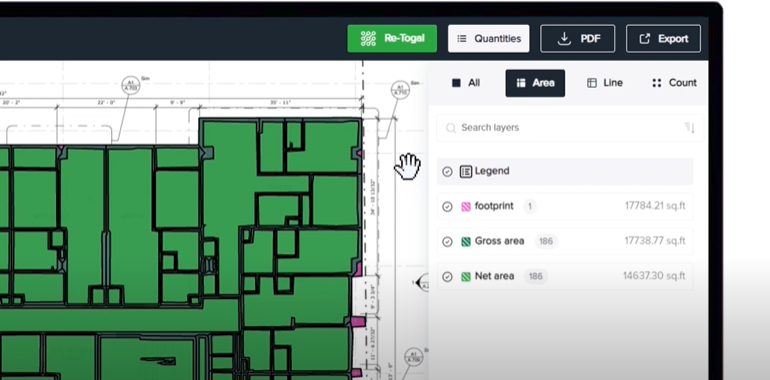Click the magnifier icon in Search layers
Viewport: 770px width, 380px height.
pyautogui.click(x=450, y=128)
